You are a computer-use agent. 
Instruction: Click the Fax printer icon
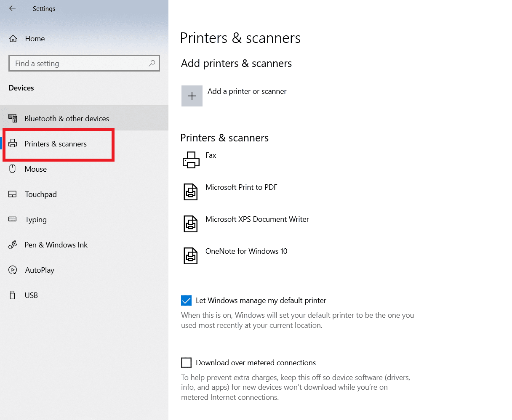[191, 160]
